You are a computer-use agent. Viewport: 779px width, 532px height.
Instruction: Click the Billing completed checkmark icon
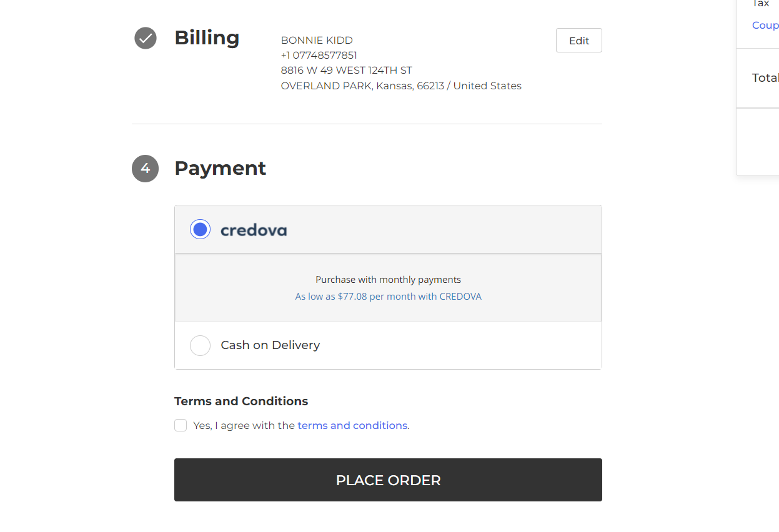145,38
